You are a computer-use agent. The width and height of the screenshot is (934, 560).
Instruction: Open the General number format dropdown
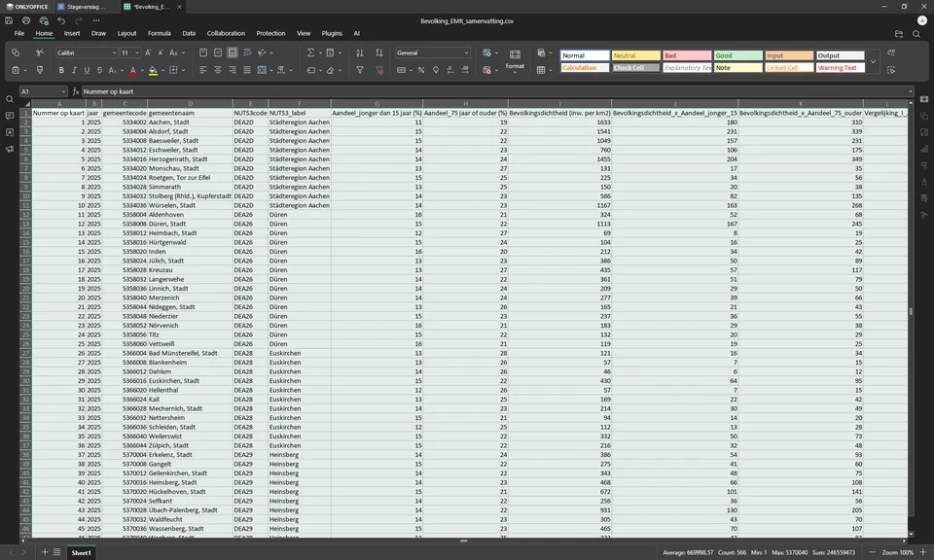point(466,52)
